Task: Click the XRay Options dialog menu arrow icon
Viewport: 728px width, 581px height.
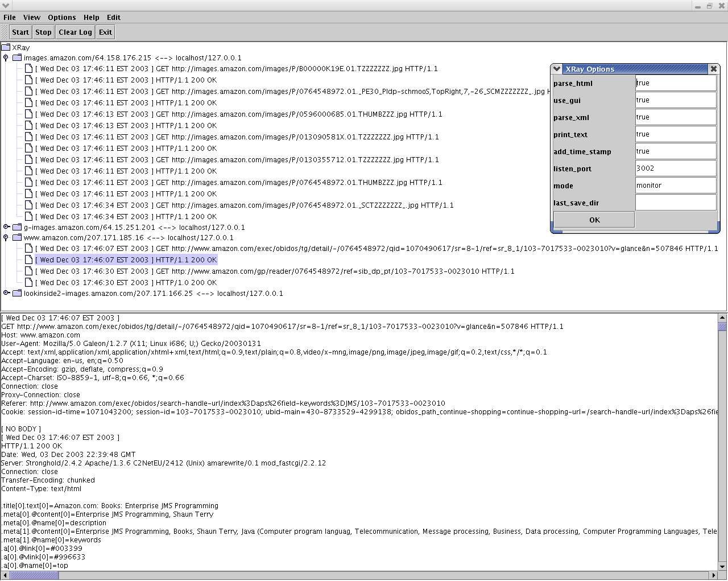Action: (x=557, y=69)
